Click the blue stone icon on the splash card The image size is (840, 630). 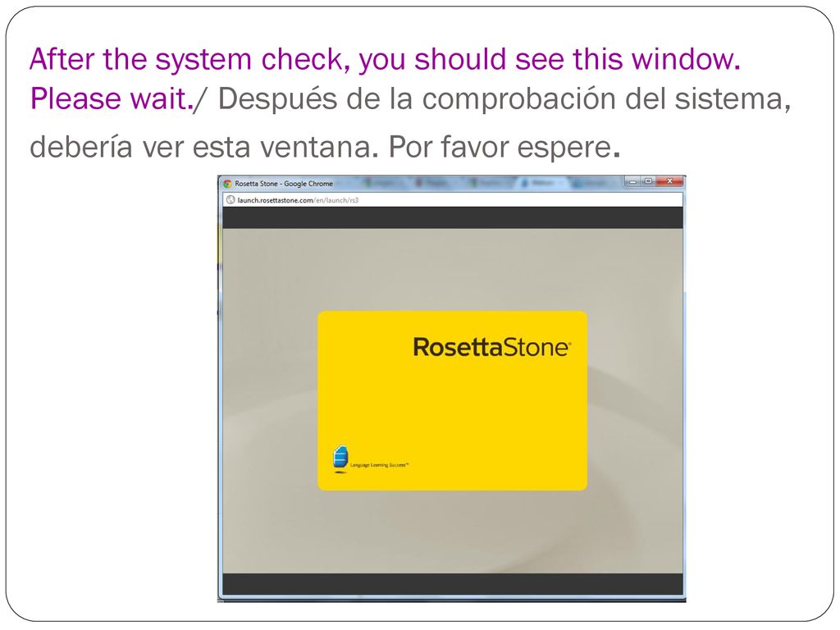click(x=340, y=459)
